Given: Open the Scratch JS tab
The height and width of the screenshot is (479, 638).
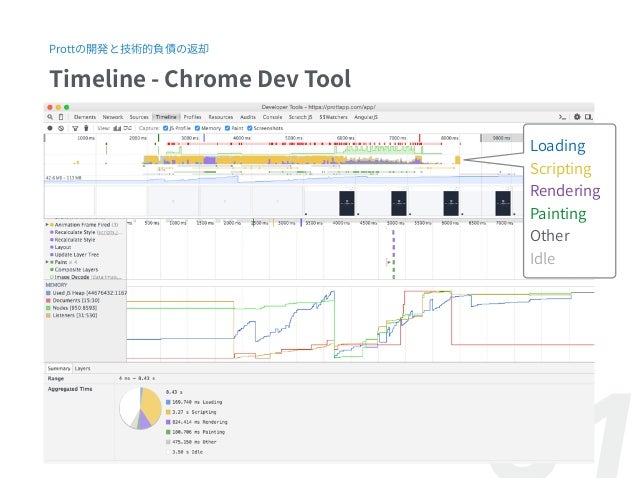Looking at the screenshot, I should point(300,117).
